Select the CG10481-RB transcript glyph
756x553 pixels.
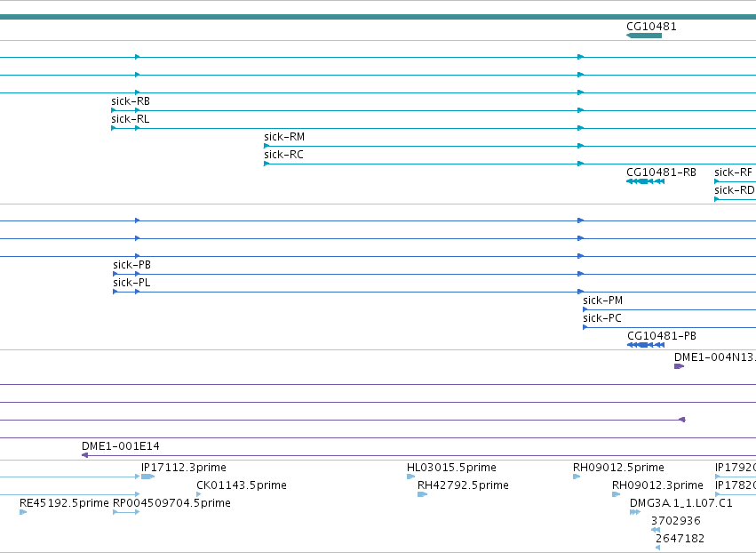pos(645,181)
